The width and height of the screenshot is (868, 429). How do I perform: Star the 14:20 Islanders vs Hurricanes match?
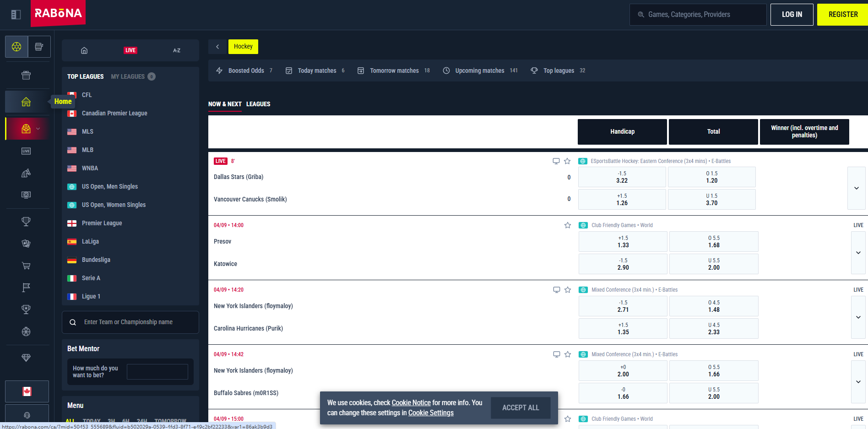tap(568, 290)
